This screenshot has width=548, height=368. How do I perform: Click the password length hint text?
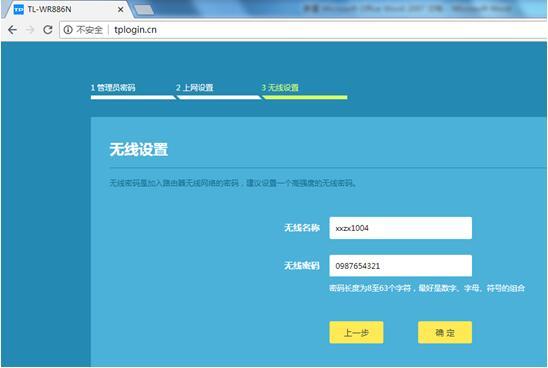coord(427,288)
